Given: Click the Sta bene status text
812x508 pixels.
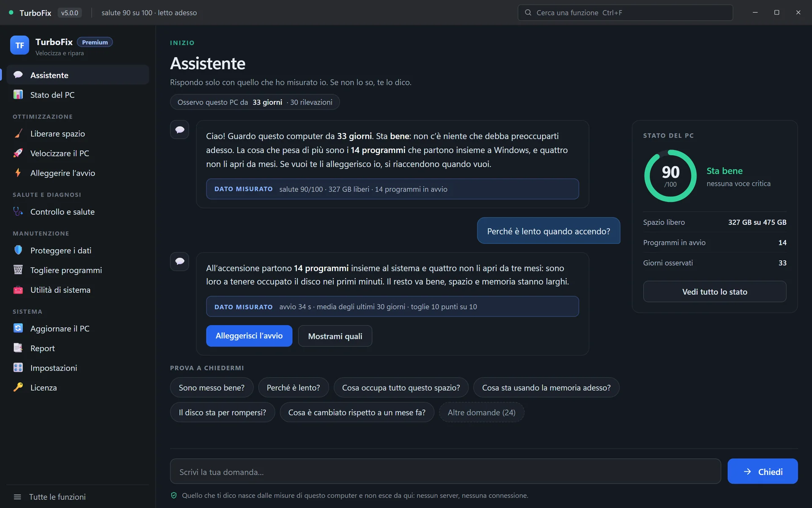Looking at the screenshot, I should point(724,171).
